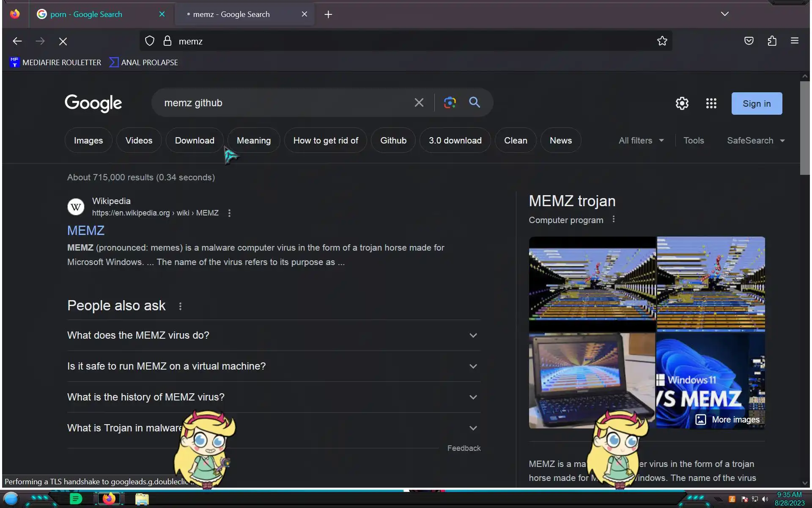Open the All filters dropdown
This screenshot has width=812, height=508.
pyautogui.click(x=641, y=141)
